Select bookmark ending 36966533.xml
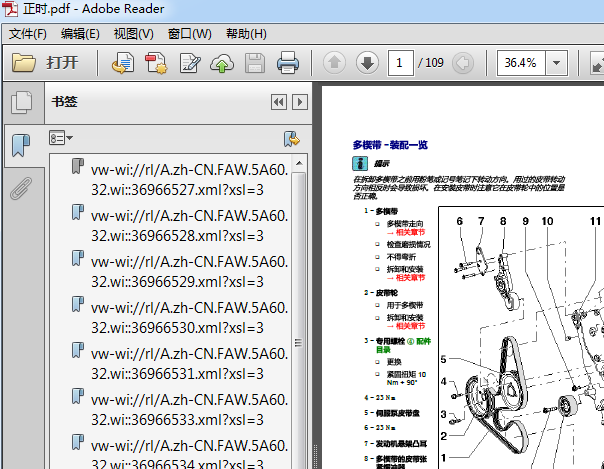 [x=189, y=410]
